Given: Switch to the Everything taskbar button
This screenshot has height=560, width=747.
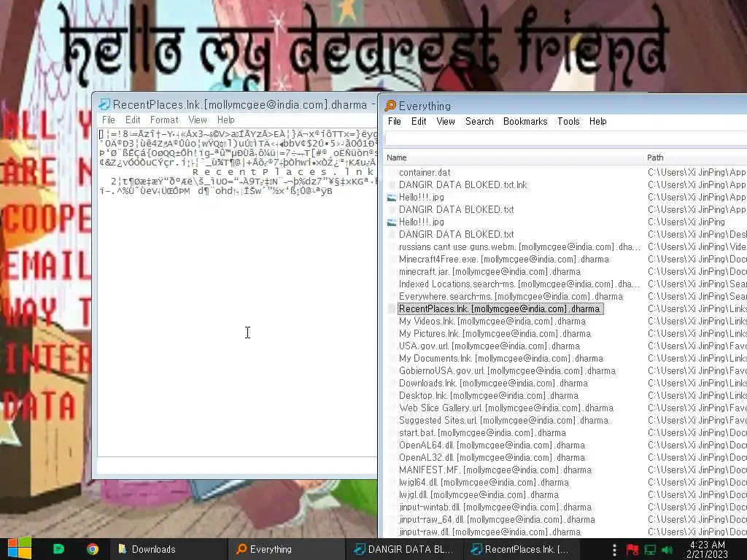Looking at the screenshot, I should pos(286,549).
